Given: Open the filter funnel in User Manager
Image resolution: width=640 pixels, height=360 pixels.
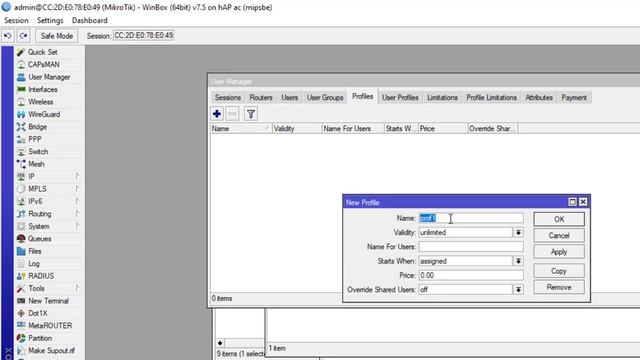Looking at the screenshot, I should (x=251, y=114).
